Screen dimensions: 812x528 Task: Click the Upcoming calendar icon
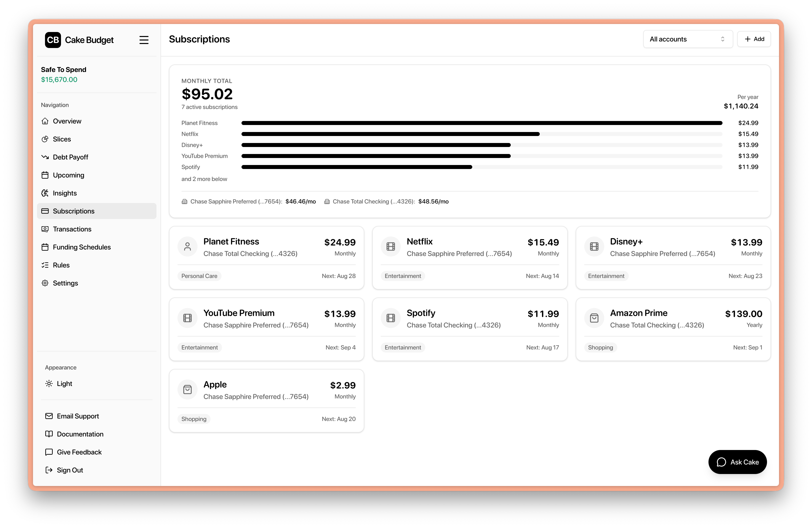coord(45,175)
